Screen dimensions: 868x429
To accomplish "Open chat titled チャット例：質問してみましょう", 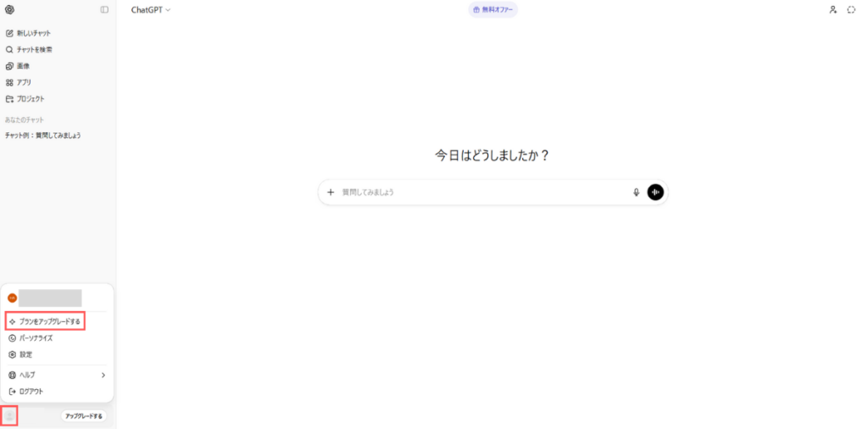I will pos(43,136).
